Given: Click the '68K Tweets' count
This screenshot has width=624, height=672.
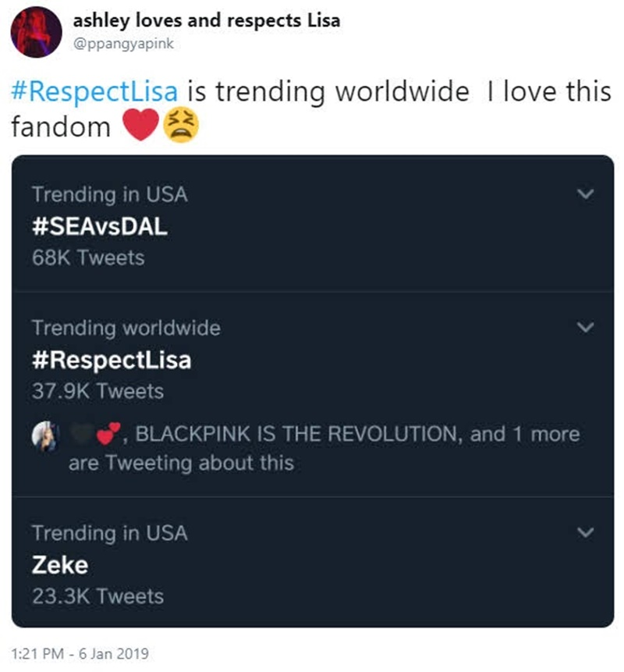Looking at the screenshot, I should (88, 258).
